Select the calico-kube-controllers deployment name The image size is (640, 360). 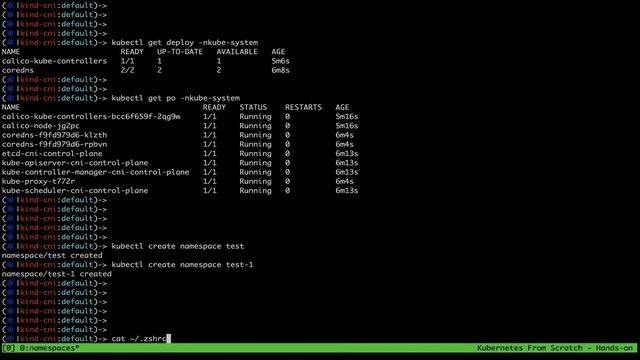pyautogui.click(x=54, y=61)
